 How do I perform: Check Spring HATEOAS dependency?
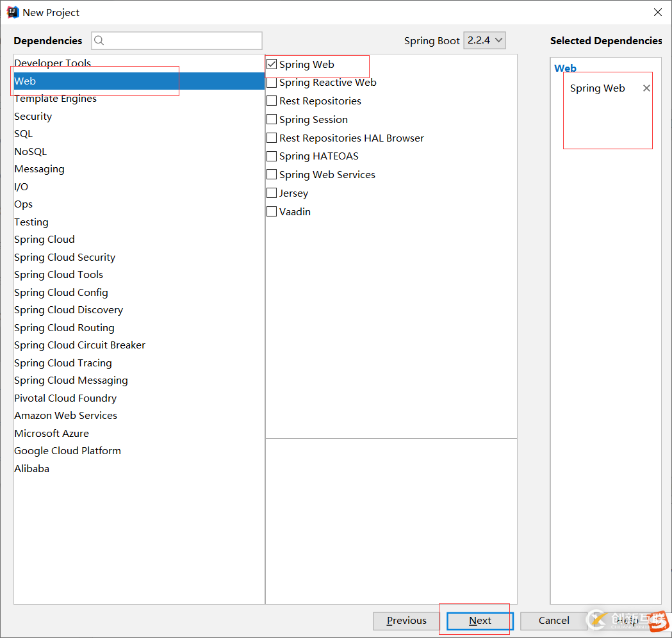[x=272, y=156]
